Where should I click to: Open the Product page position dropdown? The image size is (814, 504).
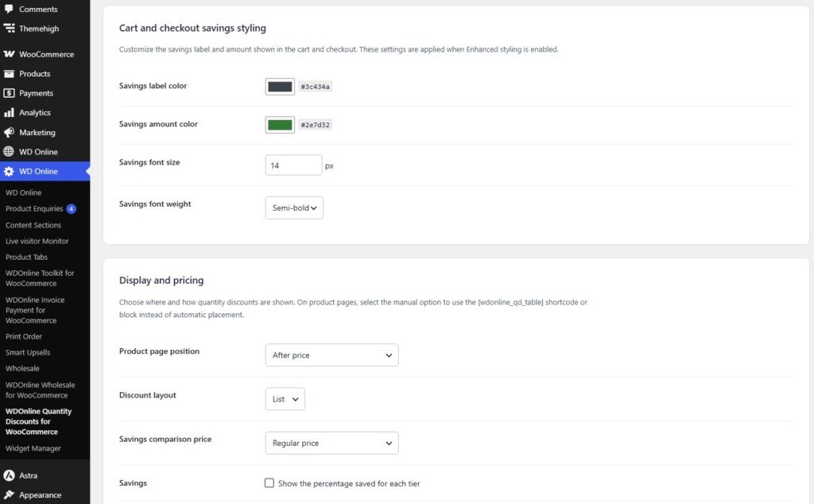click(x=331, y=355)
